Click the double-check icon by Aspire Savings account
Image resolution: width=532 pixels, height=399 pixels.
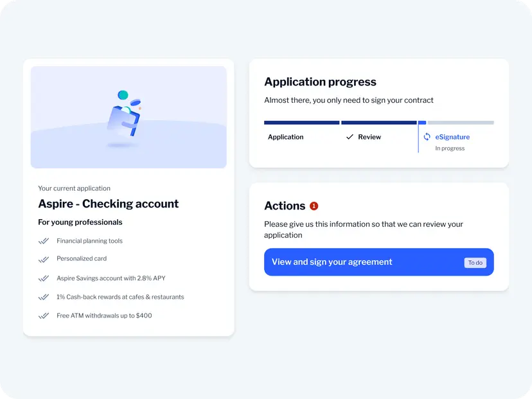(x=44, y=278)
